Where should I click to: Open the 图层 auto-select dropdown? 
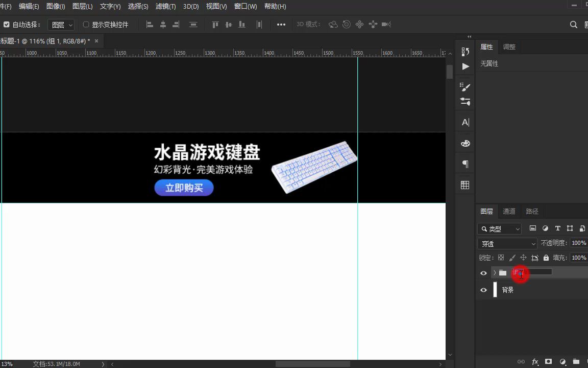pos(61,24)
